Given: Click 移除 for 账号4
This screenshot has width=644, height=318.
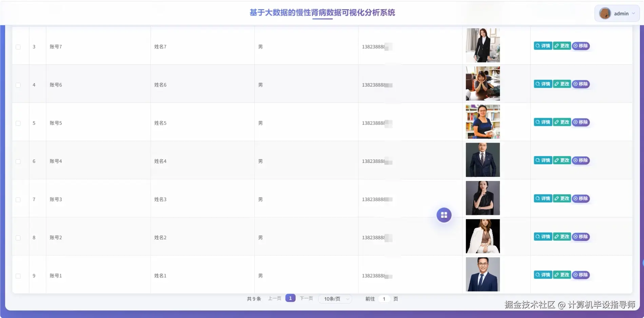Looking at the screenshot, I should click(x=581, y=160).
